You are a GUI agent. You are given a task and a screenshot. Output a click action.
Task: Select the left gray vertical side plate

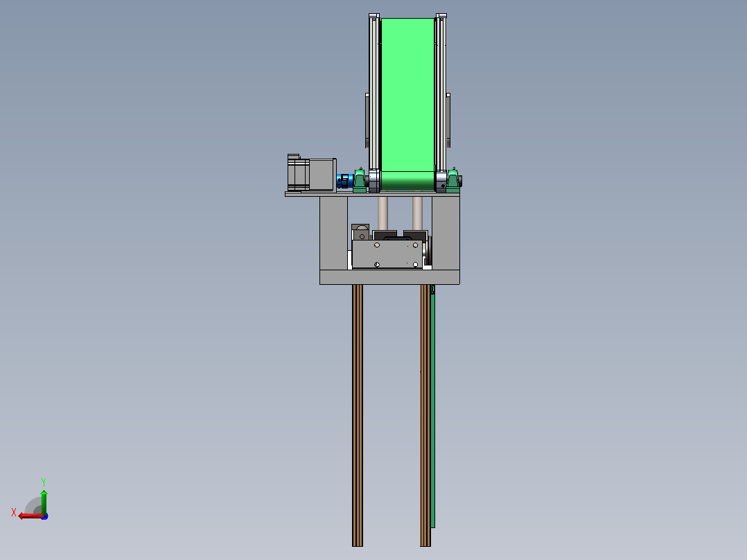[333, 233]
